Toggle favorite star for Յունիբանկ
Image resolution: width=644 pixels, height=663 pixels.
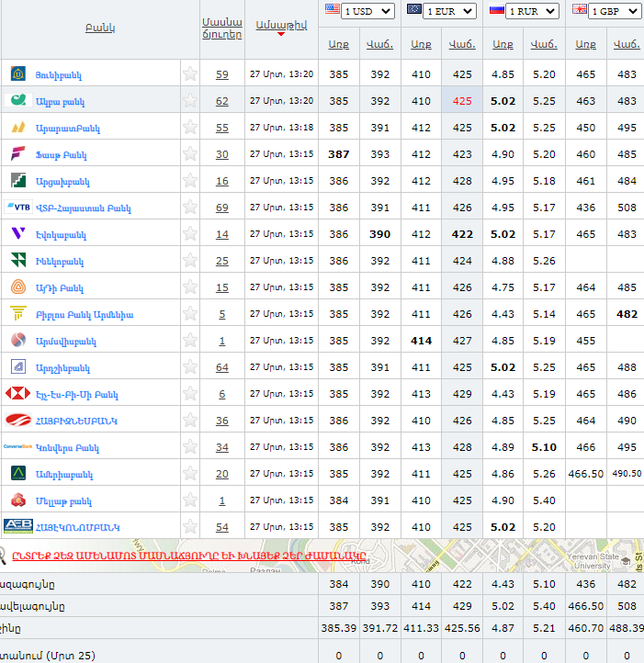click(x=190, y=74)
